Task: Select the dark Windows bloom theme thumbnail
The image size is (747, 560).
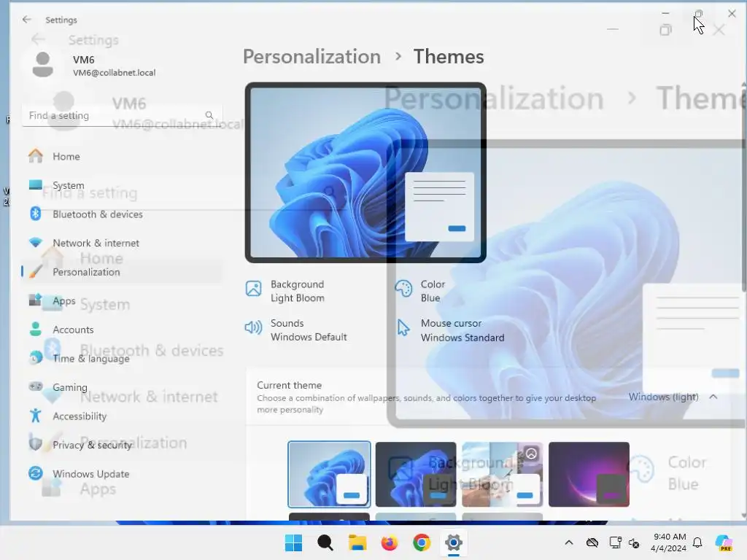Action: [416, 474]
